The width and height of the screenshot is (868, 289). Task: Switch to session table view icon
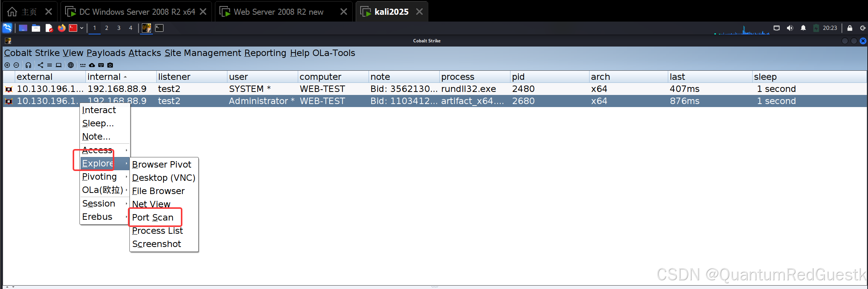coord(49,65)
